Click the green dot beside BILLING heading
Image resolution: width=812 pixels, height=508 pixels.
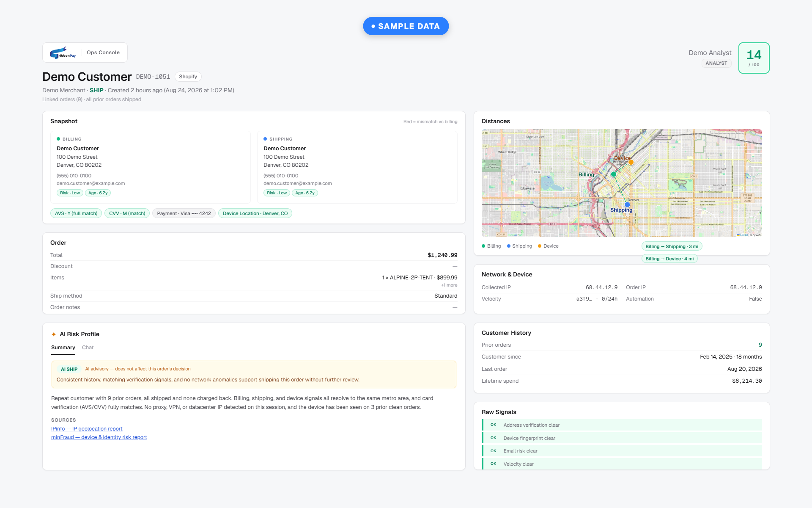click(x=58, y=139)
